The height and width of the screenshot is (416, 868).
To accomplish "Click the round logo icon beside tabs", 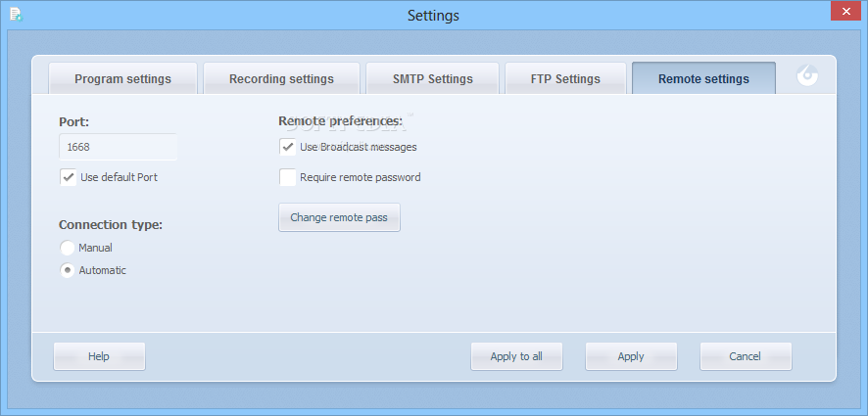I will (x=807, y=75).
